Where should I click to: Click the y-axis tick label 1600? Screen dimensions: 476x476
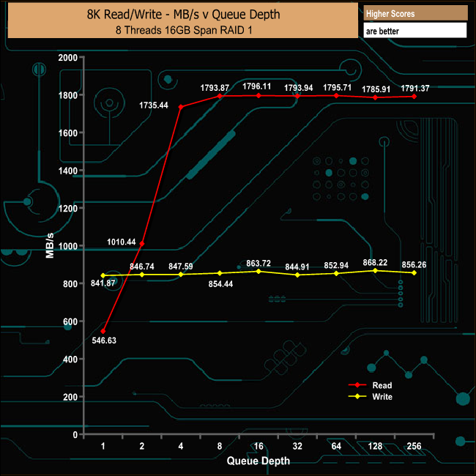(68, 133)
